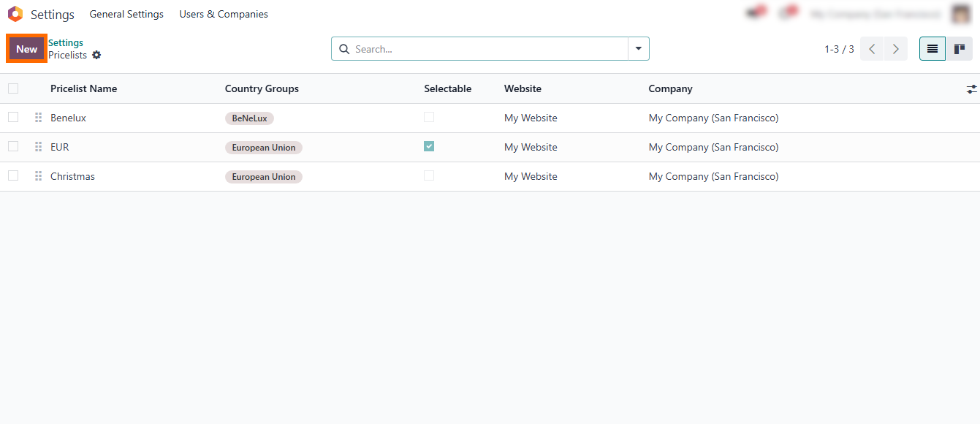
Task: Open the messages notification icon
Action: [x=754, y=13]
